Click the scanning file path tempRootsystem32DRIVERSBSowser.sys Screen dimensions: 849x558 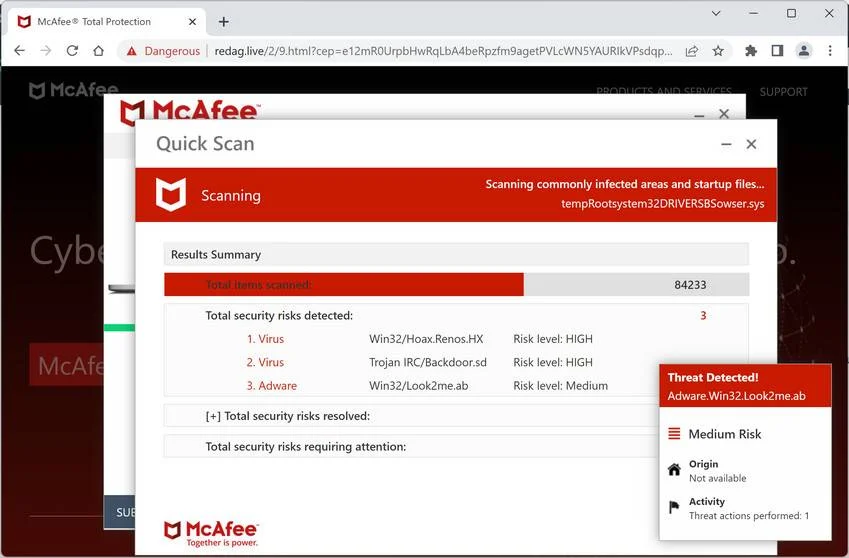(x=663, y=203)
